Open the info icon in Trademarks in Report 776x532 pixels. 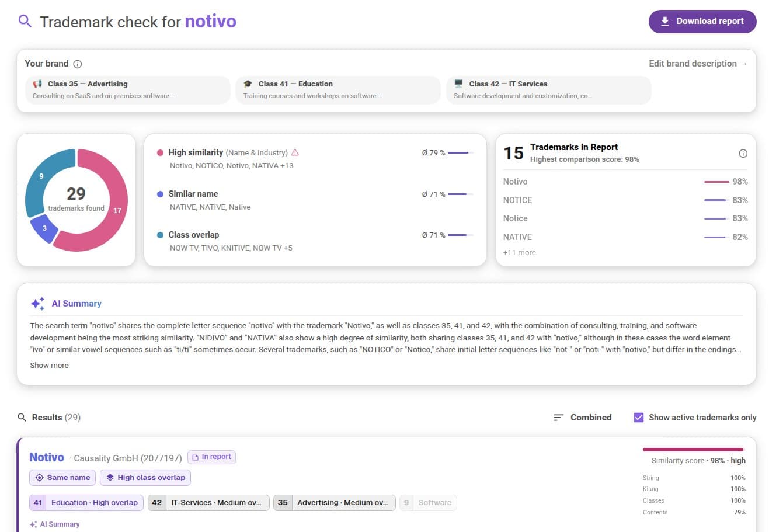click(743, 153)
